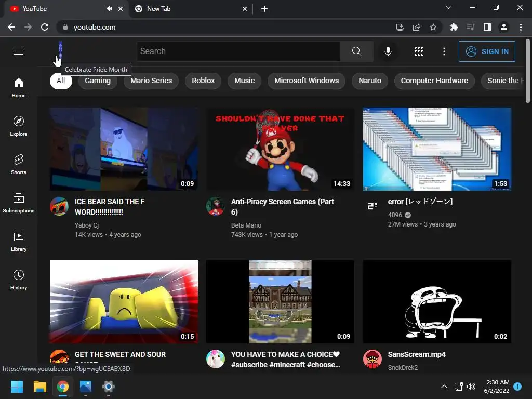Select the Gaming filter chip
This screenshot has width=532, height=399.
(98, 81)
